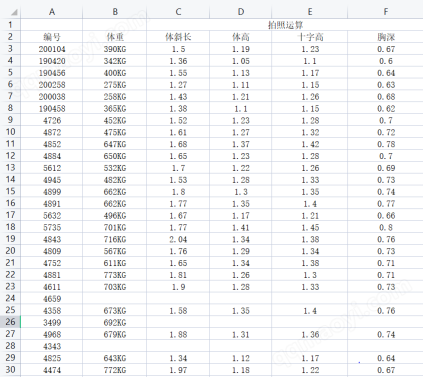Click cross height cell '1.36'
This screenshot has width=423, height=378.
(x=310, y=334)
